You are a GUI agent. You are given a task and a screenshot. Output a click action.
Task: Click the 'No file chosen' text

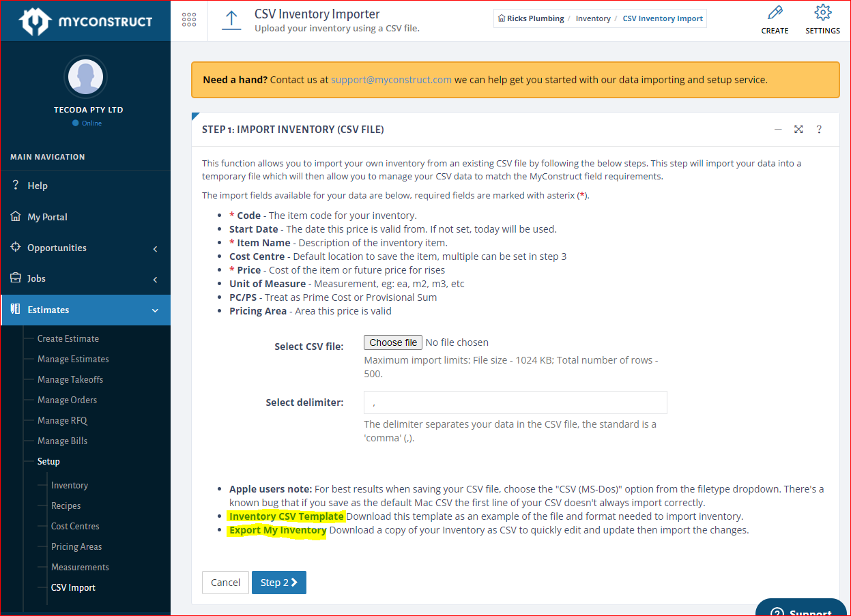457,342
